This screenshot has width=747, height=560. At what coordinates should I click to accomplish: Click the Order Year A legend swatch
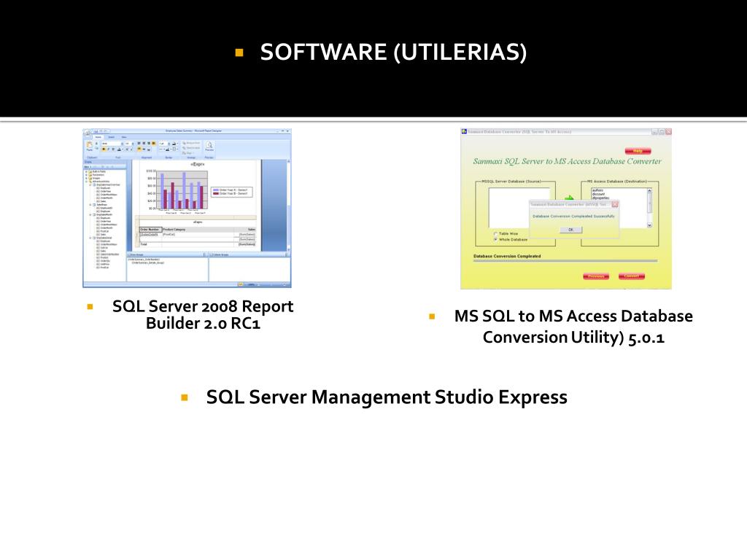tap(216, 190)
